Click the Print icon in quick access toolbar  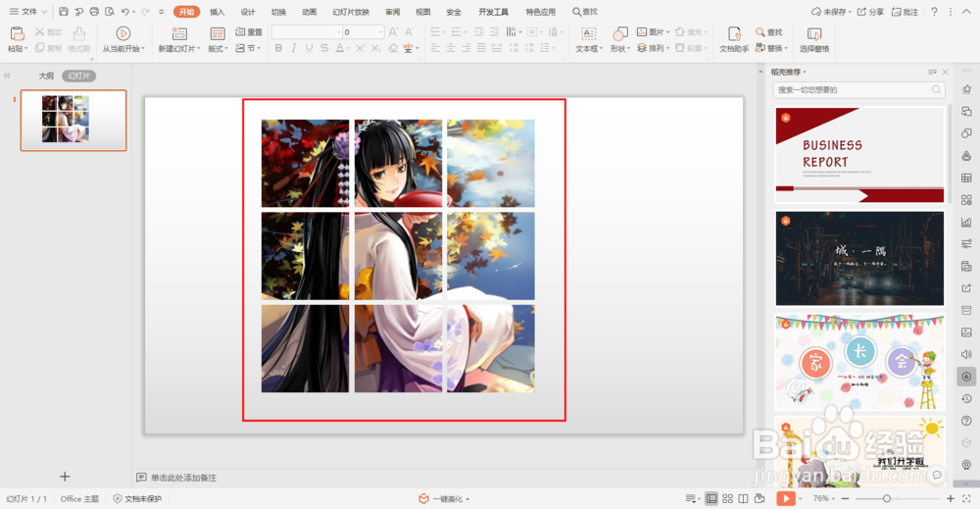click(94, 11)
